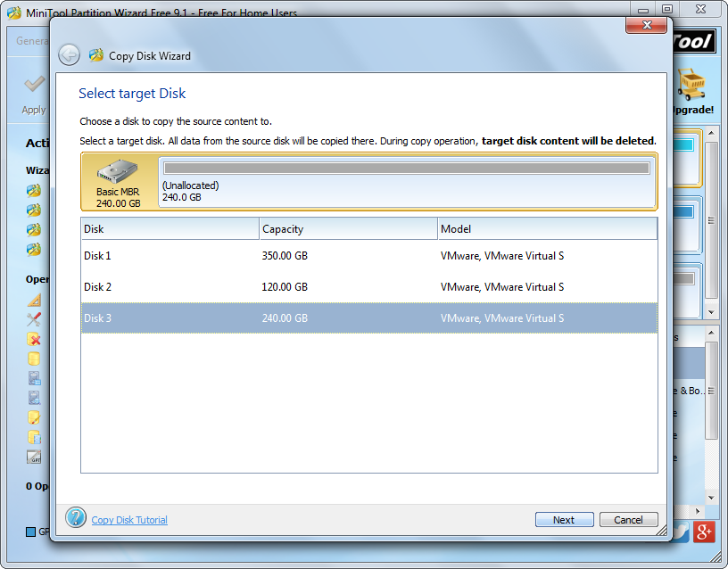Click down arrow of disk map scrollbar
The image size is (728, 569).
tap(711, 312)
